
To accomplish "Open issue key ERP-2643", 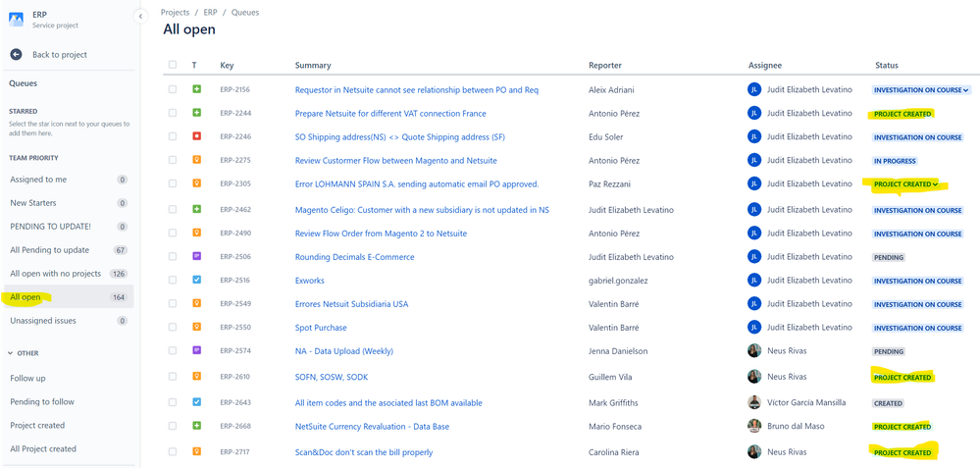I will coord(234,402).
